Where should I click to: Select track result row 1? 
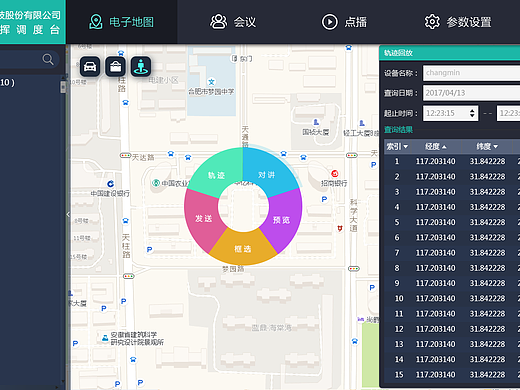point(452,161)
